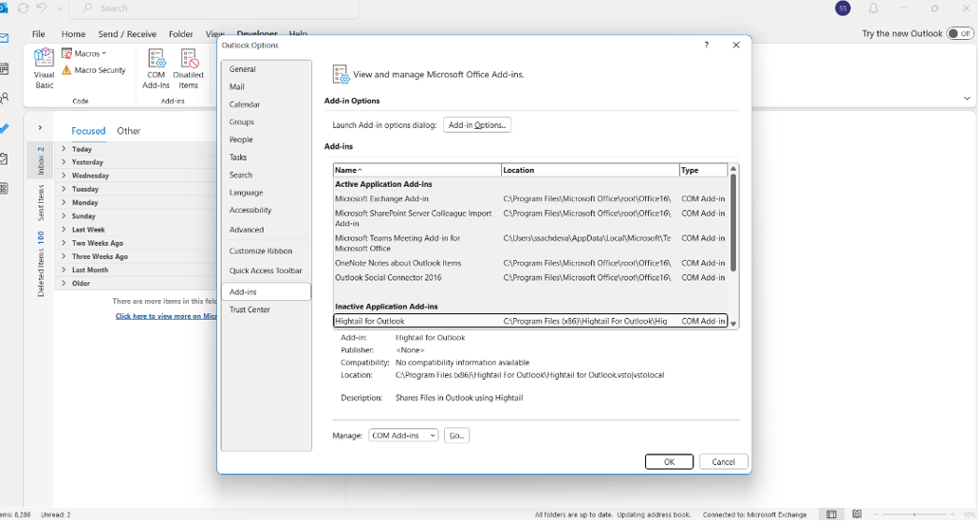Click the Search box in title bar

click(x=213, y=9)
